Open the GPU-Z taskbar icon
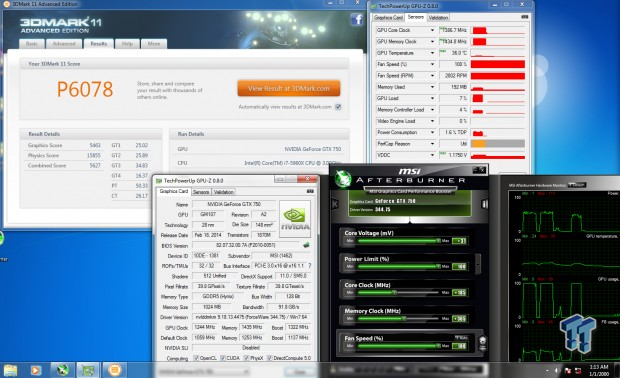The image size is (620, 378). click(88, 370)
